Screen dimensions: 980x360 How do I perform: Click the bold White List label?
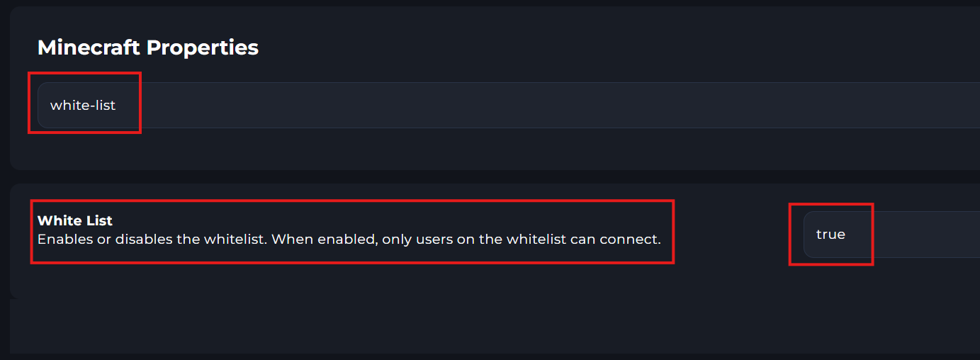[74, 221]
